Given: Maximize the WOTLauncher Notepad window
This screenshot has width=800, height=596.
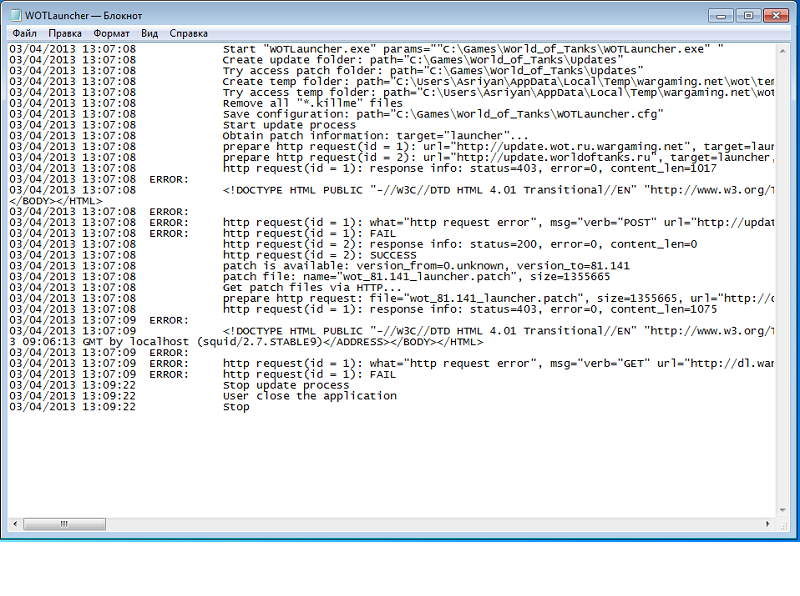Looking at the screenshot, I should tap(747, 15).
